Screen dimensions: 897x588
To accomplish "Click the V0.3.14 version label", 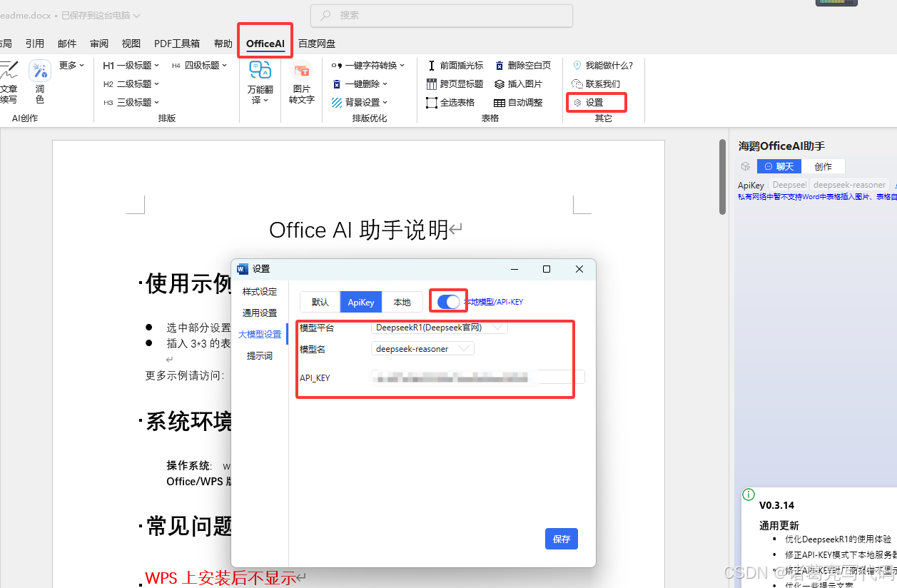I will [776, 505].
